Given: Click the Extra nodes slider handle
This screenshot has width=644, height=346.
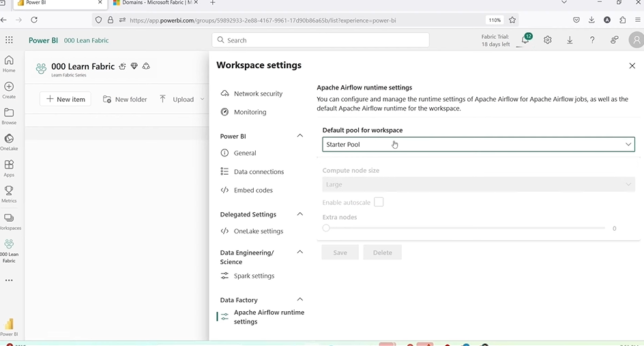Looking at the screenshot, I should [326, 228].
